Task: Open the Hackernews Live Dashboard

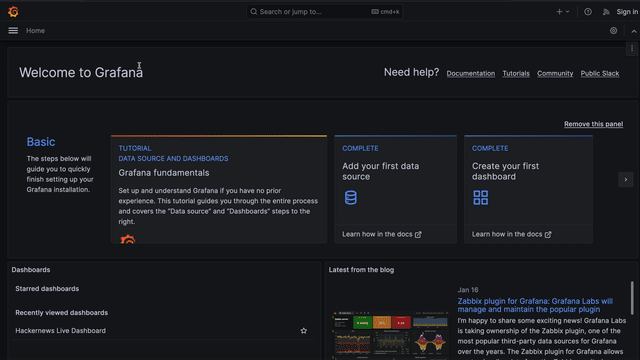Action: point(60,331)
